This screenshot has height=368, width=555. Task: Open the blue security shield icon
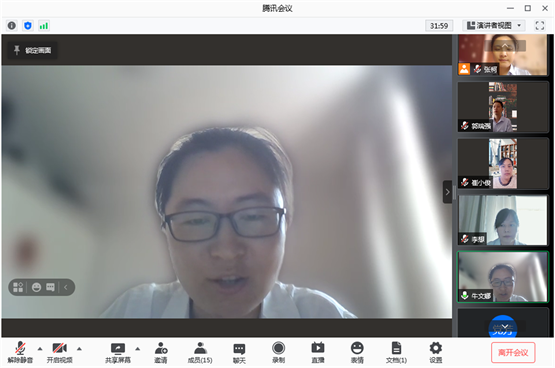(28, 25)
